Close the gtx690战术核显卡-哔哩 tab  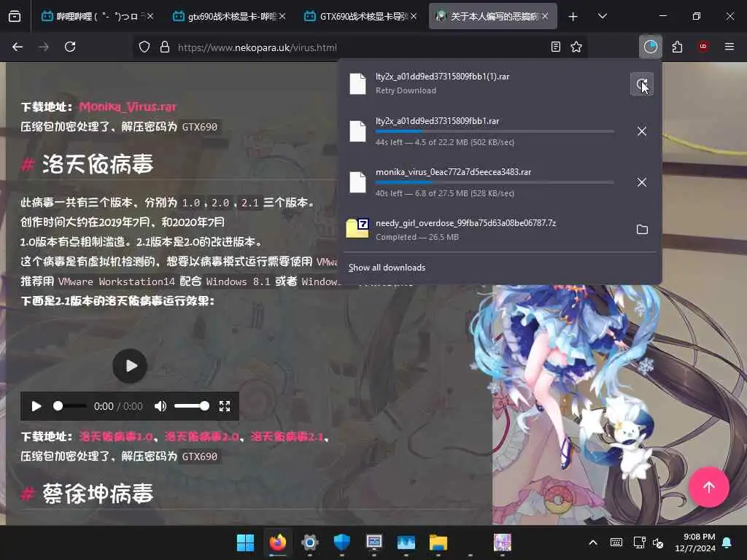click(282, 16)
